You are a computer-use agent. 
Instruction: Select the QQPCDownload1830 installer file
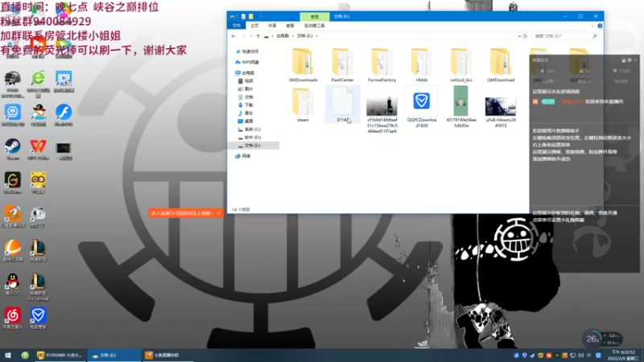[421, 108]
